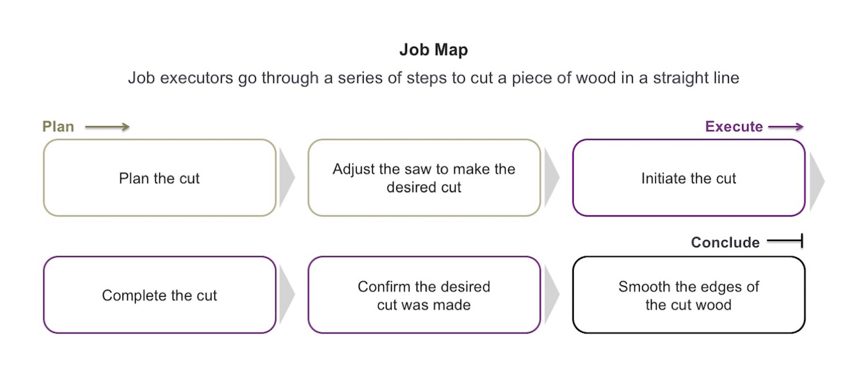868x367 pixels.
Task: Click the gray chevron after the Confirm cut step
Action: click(x=551, y=295)
